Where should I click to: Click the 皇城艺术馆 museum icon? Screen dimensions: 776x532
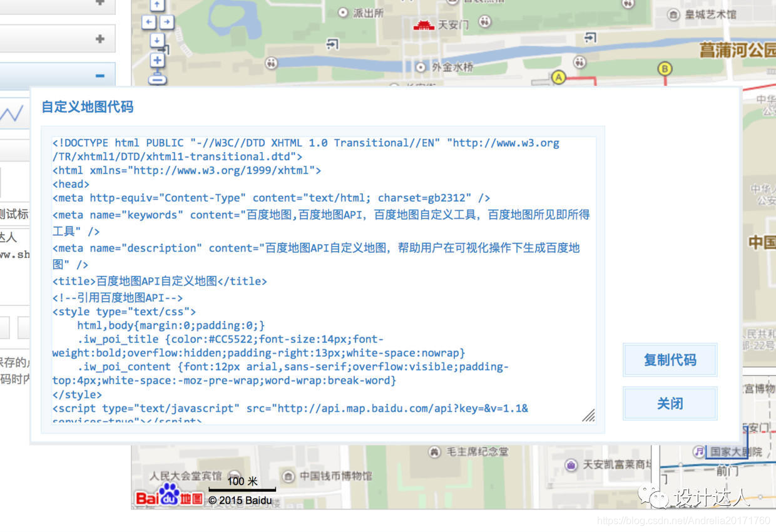(x=673, y=14)
